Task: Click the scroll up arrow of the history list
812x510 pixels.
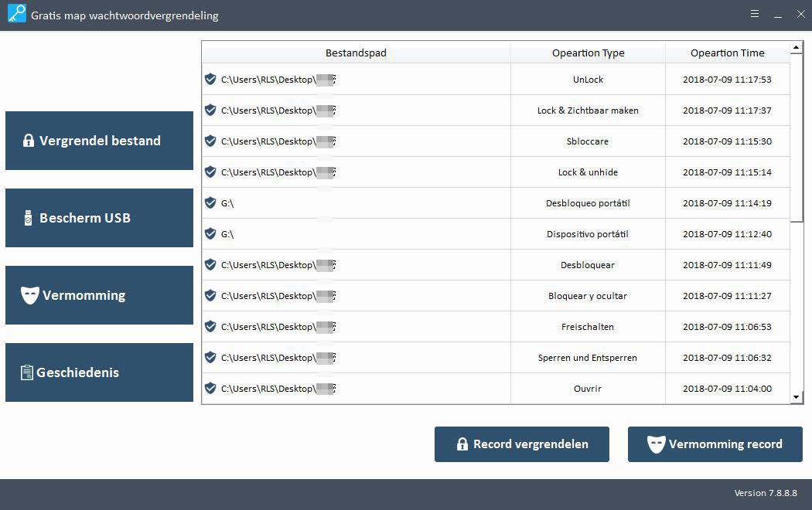Action: [x=797, y=48]
